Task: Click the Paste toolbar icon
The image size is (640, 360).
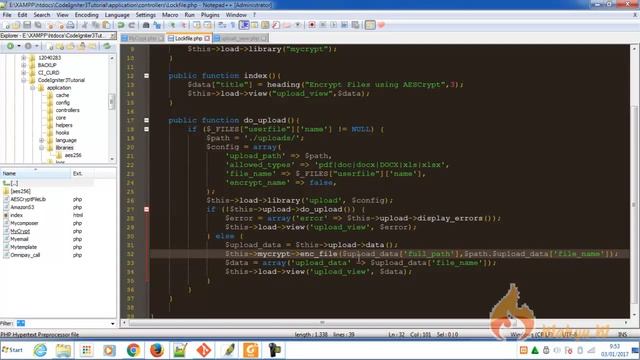Action: tap(106, 25)
